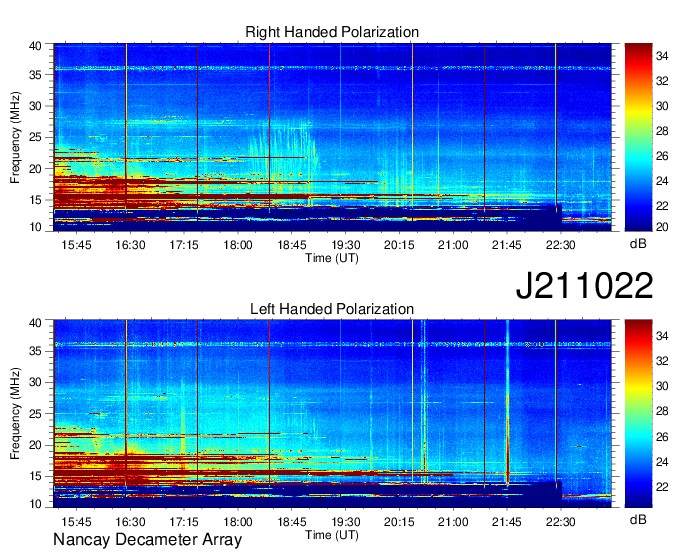Click the Right Handed Polarization spectrogram image

(332, 137)
